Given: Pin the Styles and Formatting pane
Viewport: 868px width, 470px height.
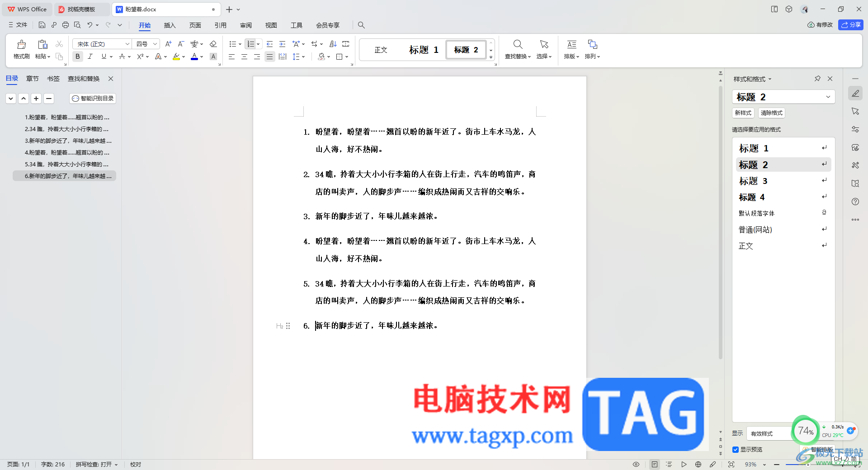Looking at the screenshot, I should [x=817, y=79].
